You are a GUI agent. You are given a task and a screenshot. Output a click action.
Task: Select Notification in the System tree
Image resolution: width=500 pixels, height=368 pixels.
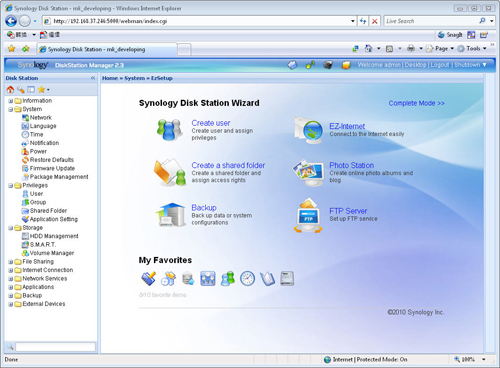pyautogui.click(x=40, y=143)
